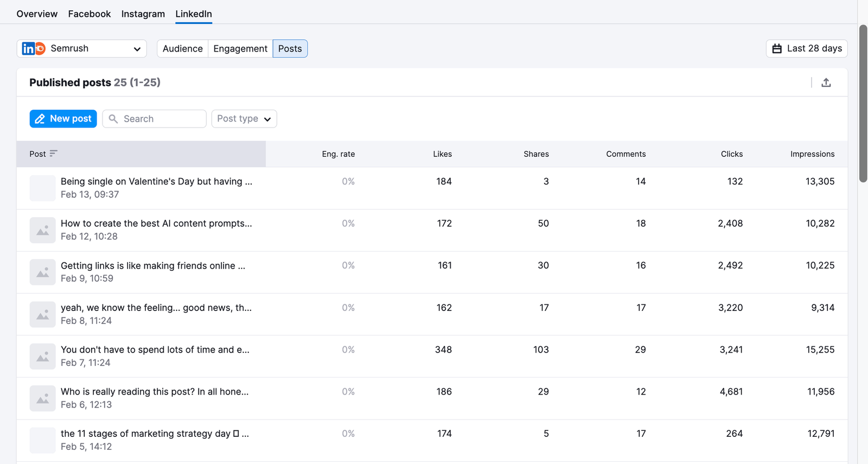Click the New post button
The image size is (868, 464).
(x=63, y=119)
